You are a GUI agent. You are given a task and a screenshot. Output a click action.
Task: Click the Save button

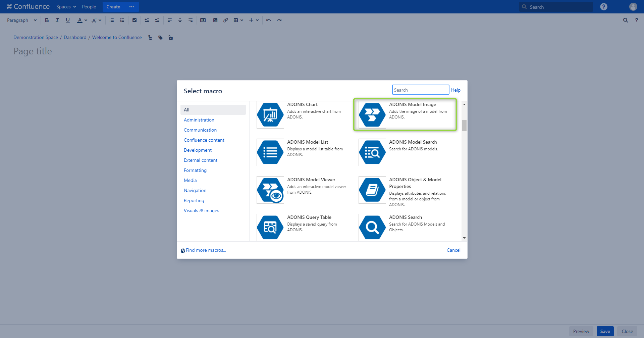605,331
